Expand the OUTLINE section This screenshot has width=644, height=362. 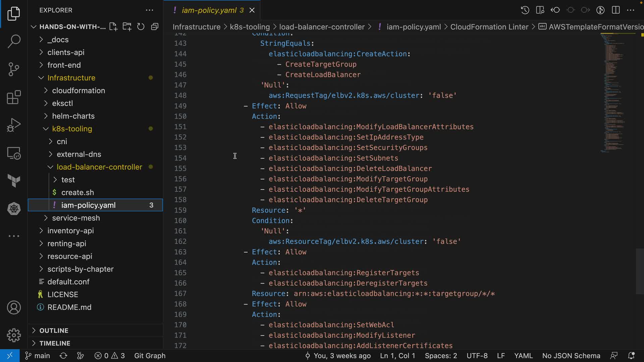click(x=54, y=330)
